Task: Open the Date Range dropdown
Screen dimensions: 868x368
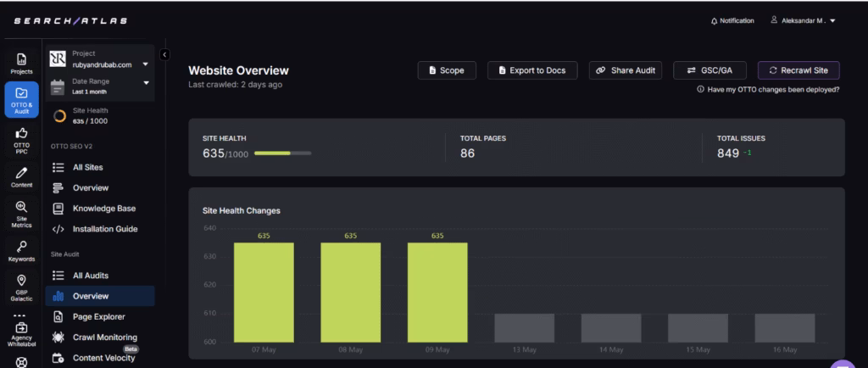Action: (x=146, y=83)
